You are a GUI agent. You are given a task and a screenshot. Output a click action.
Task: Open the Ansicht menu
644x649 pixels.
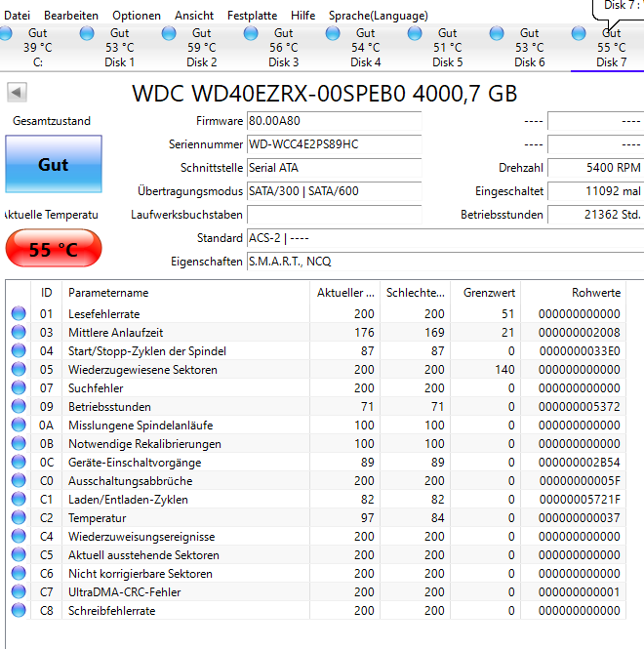pyautogui.click(x=194, y=16)
